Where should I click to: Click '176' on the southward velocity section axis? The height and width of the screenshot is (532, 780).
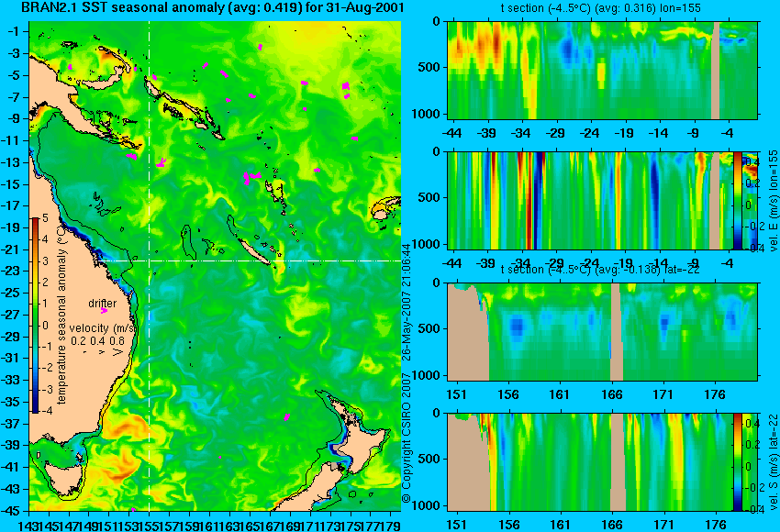tap(716, 525)
